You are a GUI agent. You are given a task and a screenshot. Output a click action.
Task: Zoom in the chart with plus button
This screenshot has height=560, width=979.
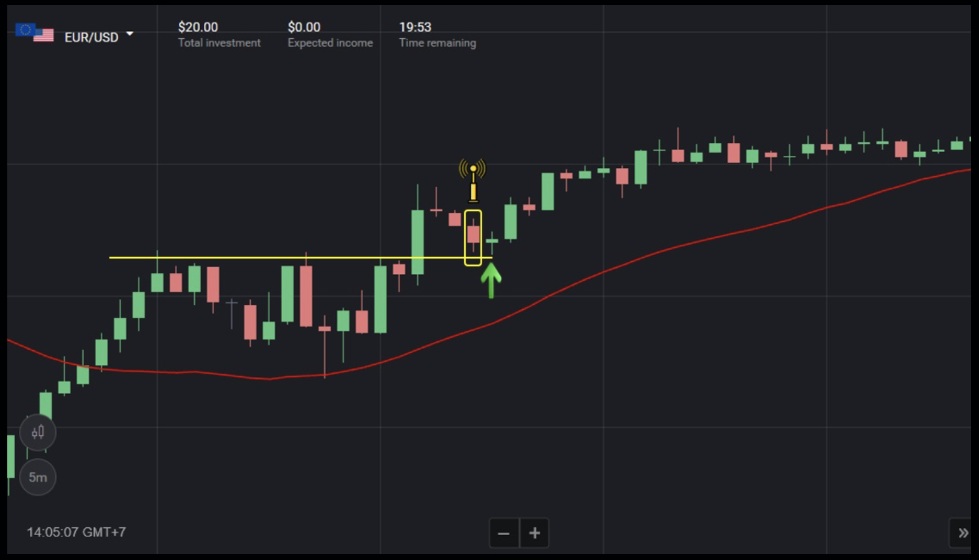coord(534,533)
